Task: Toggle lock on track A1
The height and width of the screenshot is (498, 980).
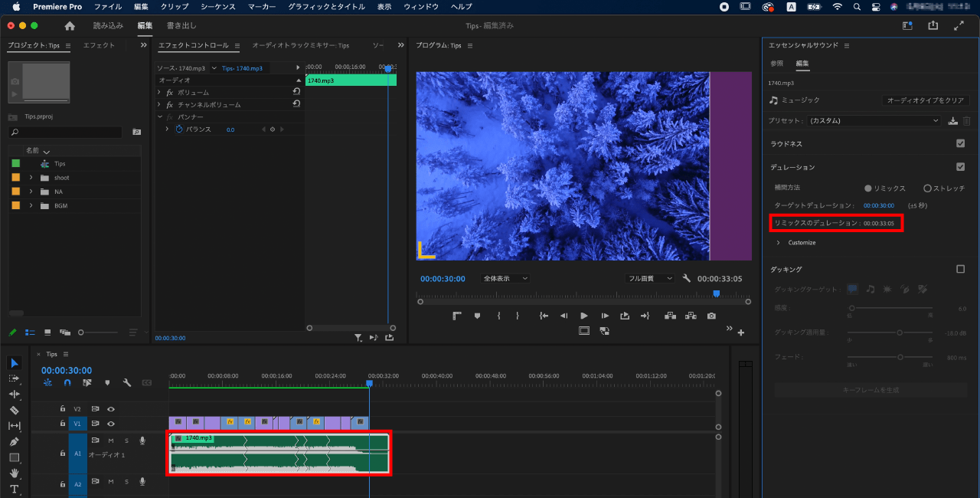Action: pos(63,454)
